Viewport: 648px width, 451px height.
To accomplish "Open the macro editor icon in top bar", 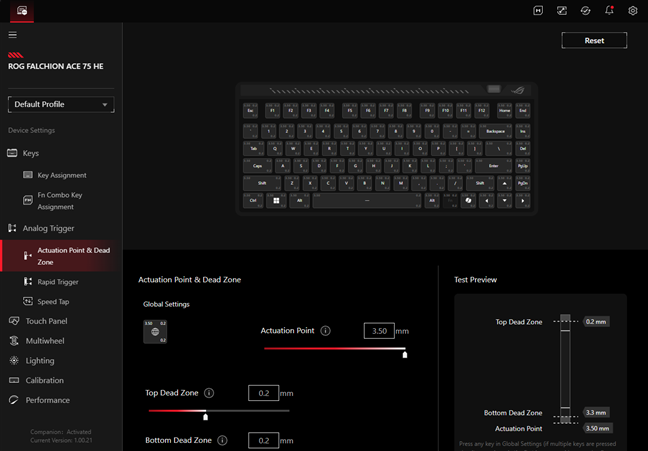I will pyautogui.click(x=562, y=11).
